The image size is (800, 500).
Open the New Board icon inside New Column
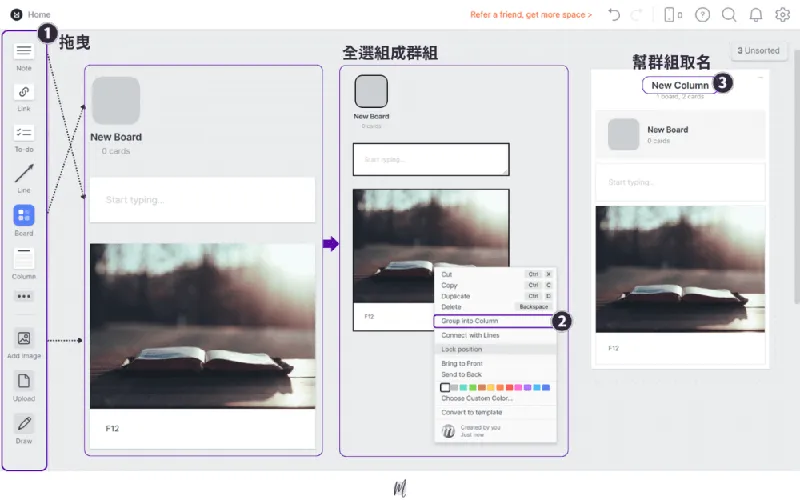coord(623,134)
